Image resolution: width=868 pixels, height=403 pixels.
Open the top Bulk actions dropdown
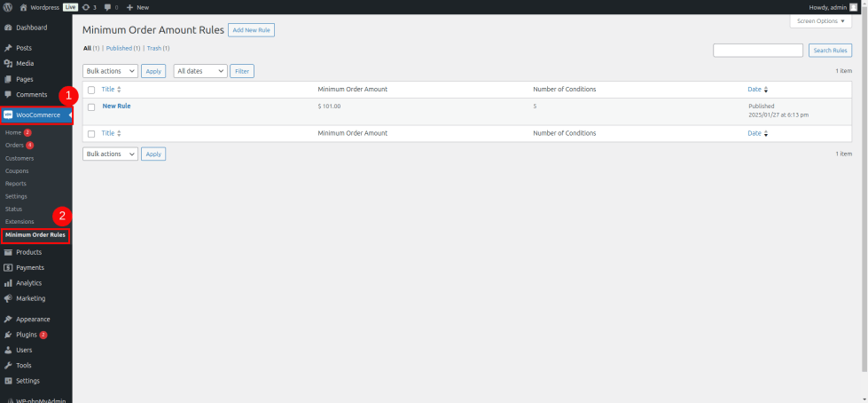(110, 71)
